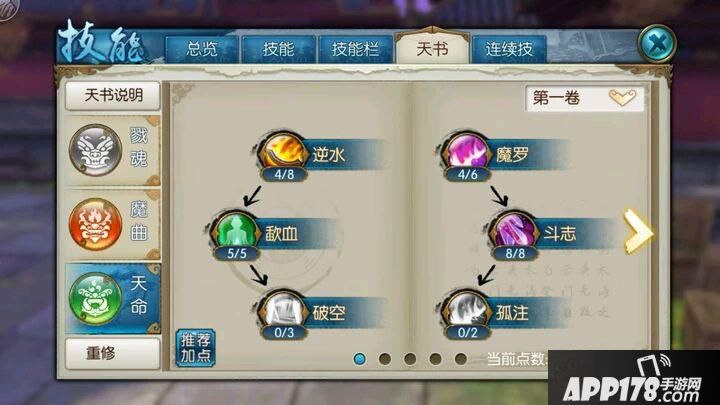Select the 逆水 flame skill icon
Screen dimensions: 720x405
[283, 152]
